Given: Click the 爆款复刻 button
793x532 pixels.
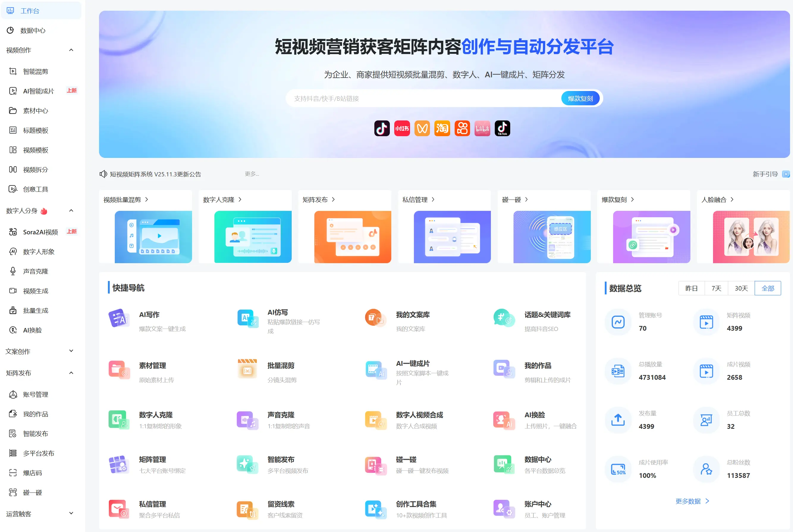Looking at the screenshot, I should pos(580,98).
